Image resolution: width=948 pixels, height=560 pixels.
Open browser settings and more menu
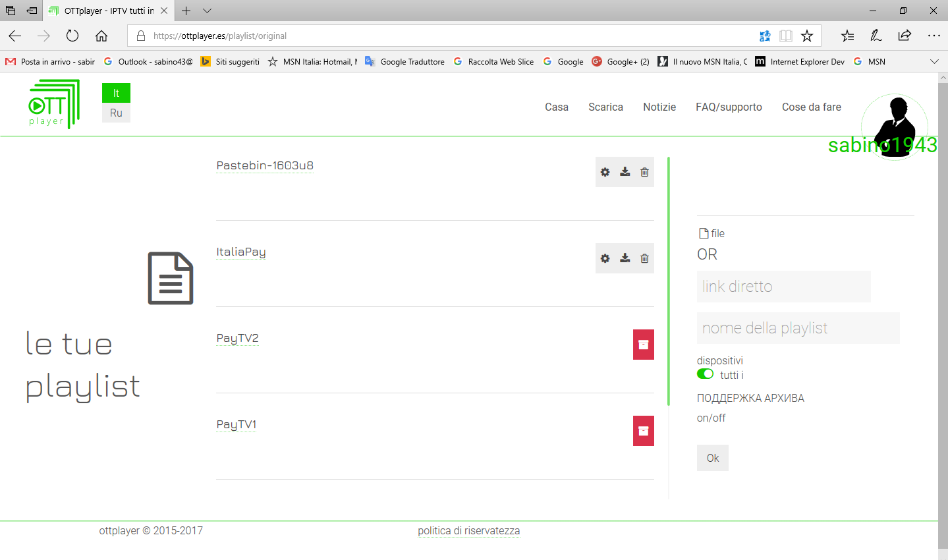(934, 36)
